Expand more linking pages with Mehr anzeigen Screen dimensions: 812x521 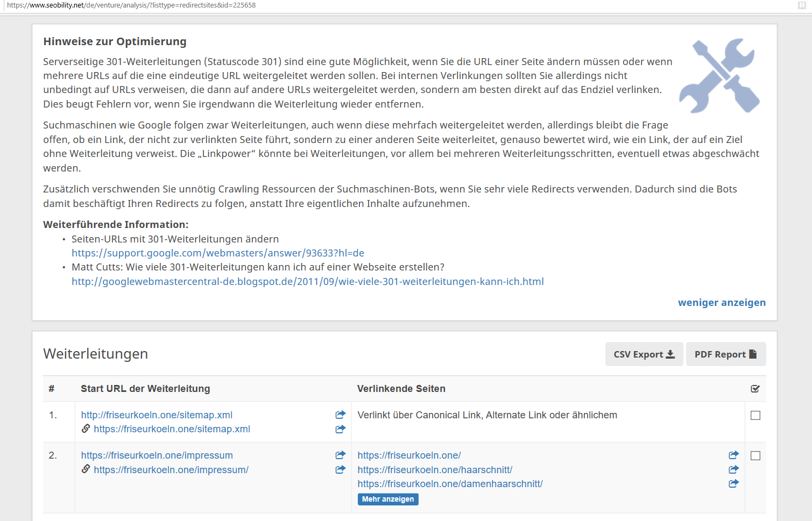pyautogui.click(x=388, y=499)
